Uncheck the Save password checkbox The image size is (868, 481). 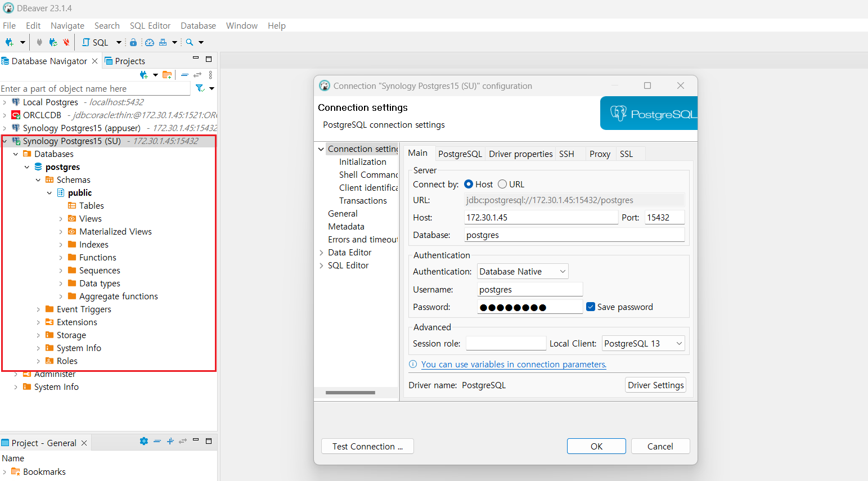591,307
